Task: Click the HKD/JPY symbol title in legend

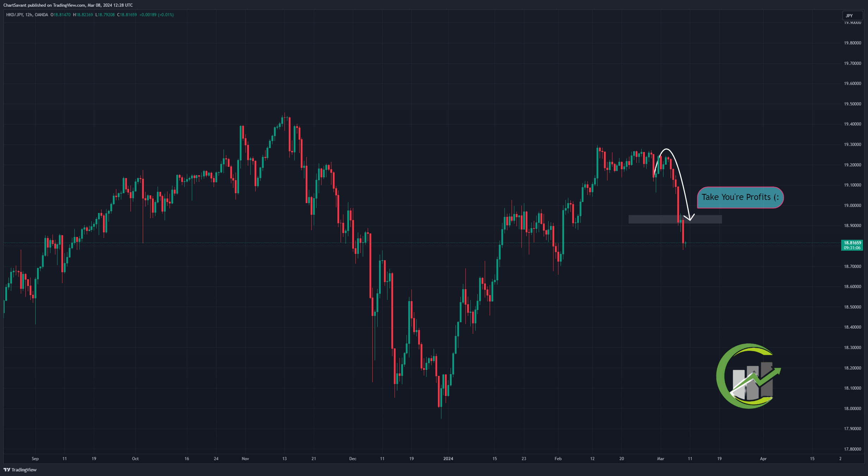Action: click(14, 15)
